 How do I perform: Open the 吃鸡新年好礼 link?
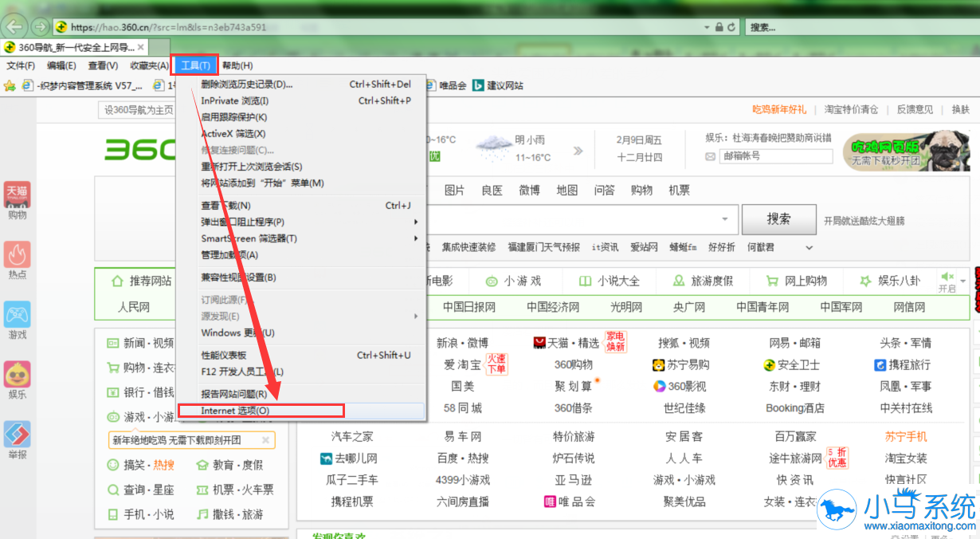point(779,109)
